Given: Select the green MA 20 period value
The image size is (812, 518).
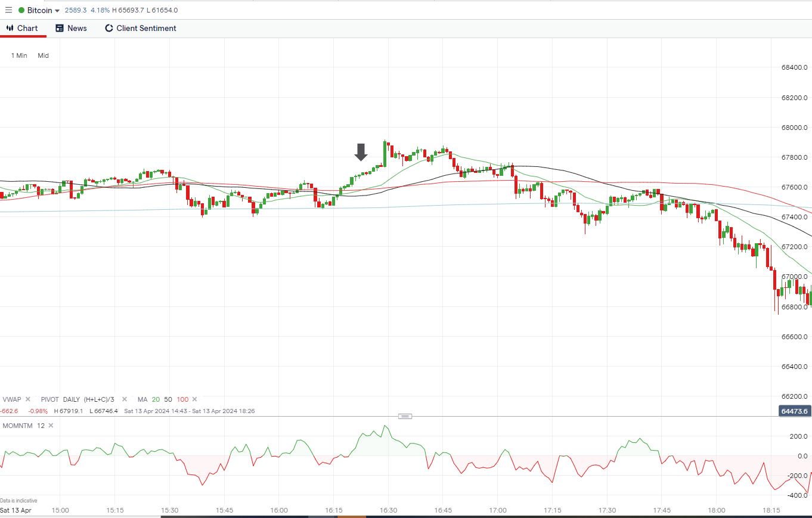Looking at the screenshot, I should coord(156,399).
